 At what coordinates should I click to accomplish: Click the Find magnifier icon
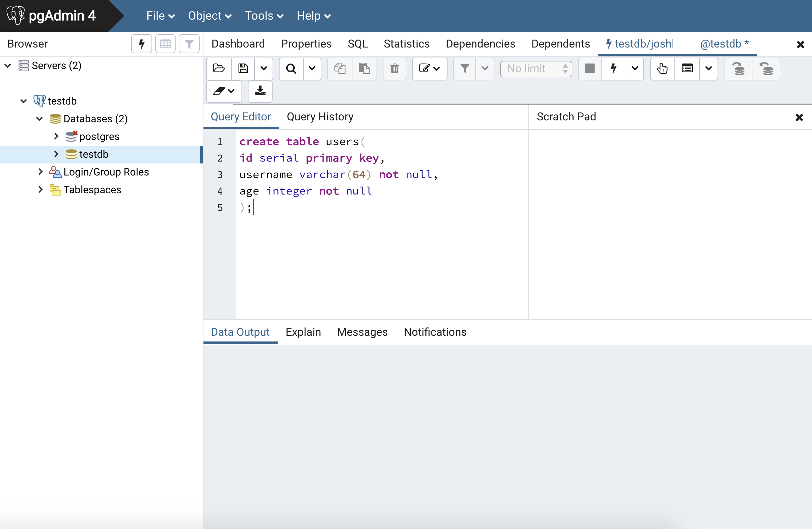click(x=291, y=68)
